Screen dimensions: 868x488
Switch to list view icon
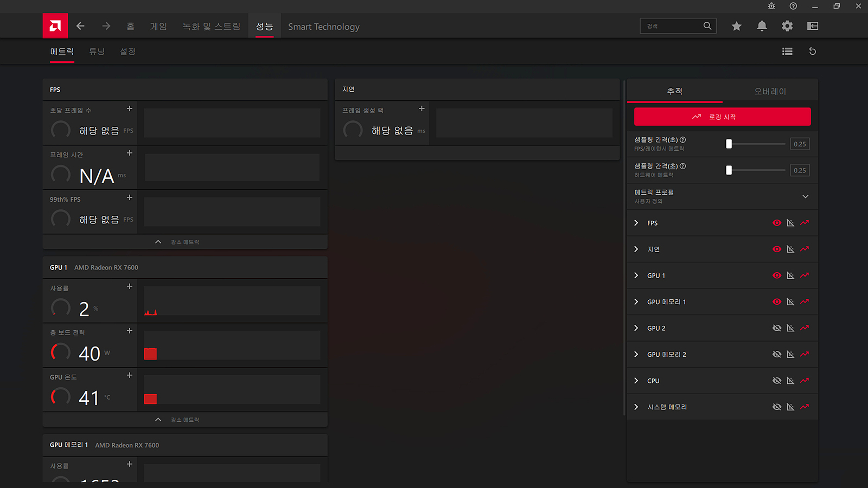tap(787, 52)
